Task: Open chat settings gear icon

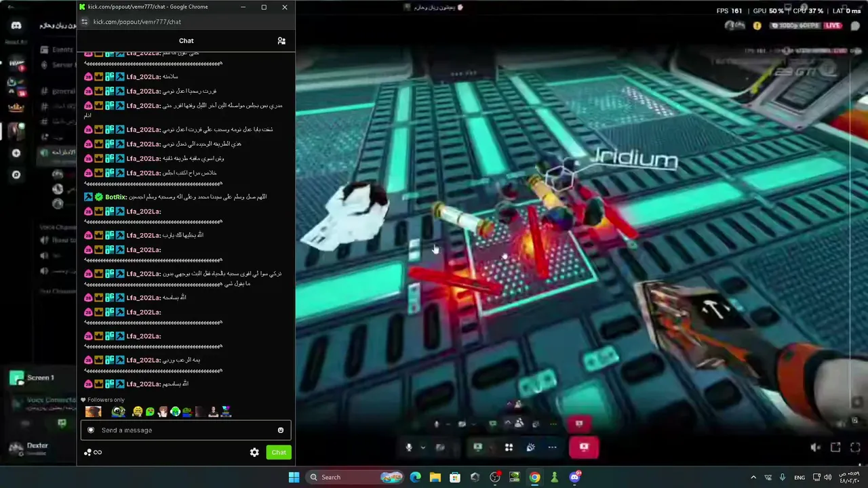Action: coord(254,453)
